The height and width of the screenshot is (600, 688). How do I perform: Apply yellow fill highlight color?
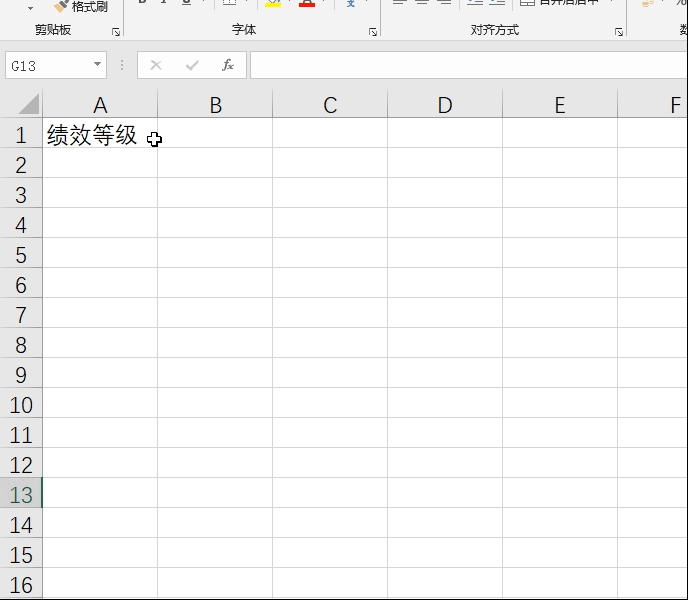(273, 4)
